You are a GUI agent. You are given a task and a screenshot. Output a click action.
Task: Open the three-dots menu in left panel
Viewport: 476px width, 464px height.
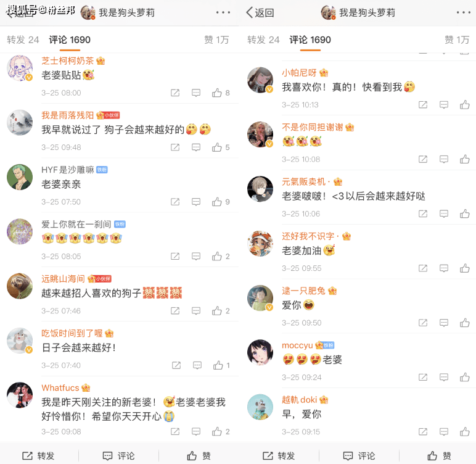click(223, 12)
